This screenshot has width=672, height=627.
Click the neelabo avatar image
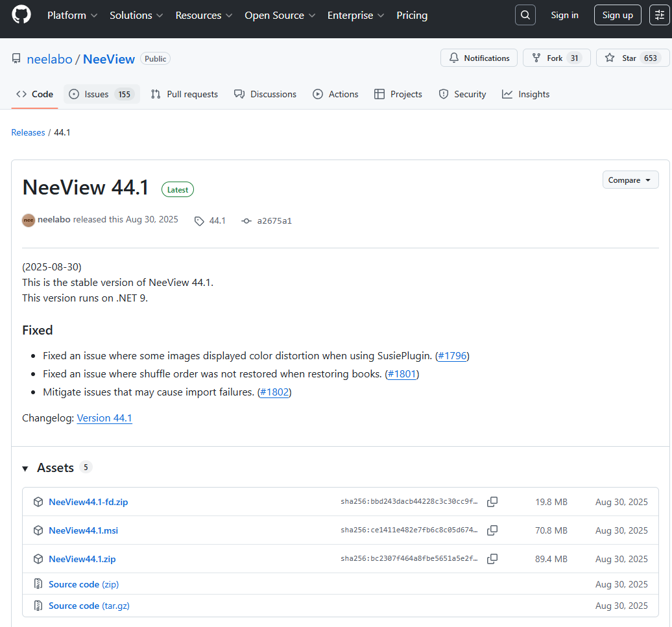click(x=29, y=220)
